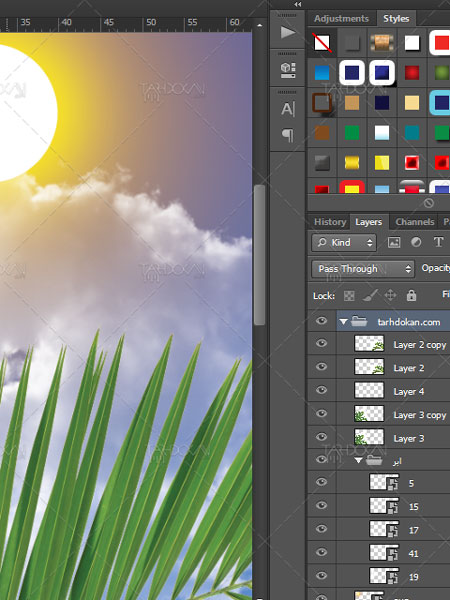
Task: Open the Actions panel play icon
Action: point(288,33)
